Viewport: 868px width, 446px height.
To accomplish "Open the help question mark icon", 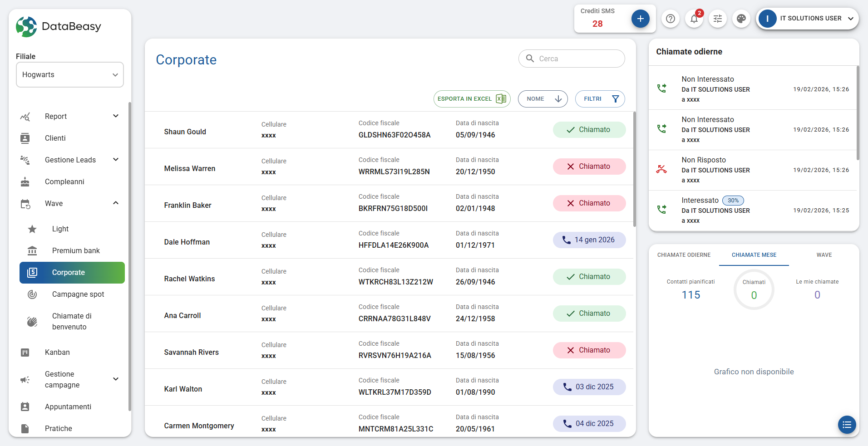I will click(x=671, y=19).
